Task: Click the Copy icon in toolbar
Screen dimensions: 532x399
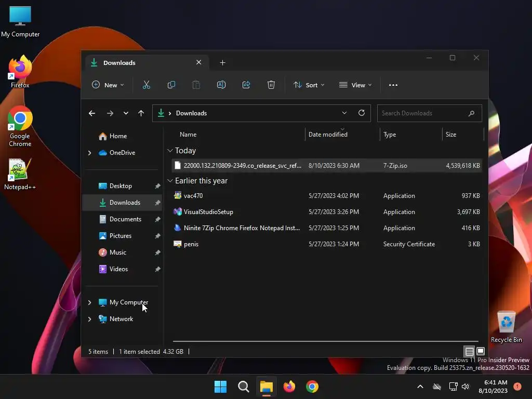Action: tap(171, 85)
